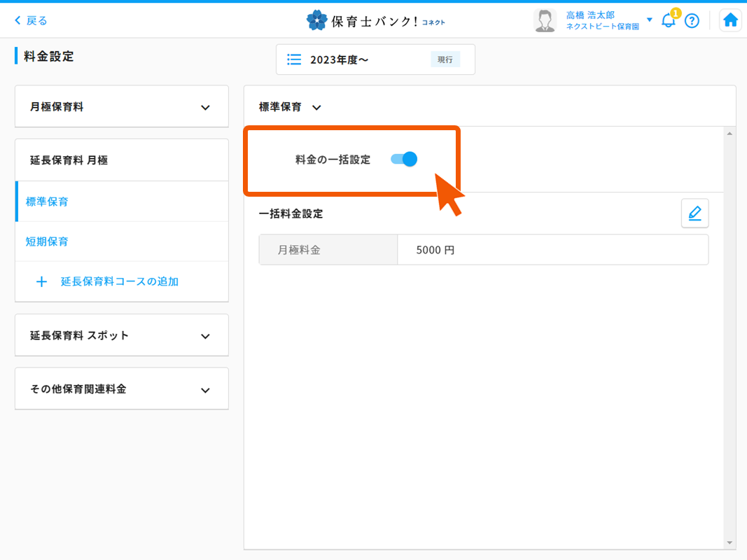Viewport: 747px width, 560px height.
Task: Select the 短期保育 sidebar item
Action: pos(46,241)
